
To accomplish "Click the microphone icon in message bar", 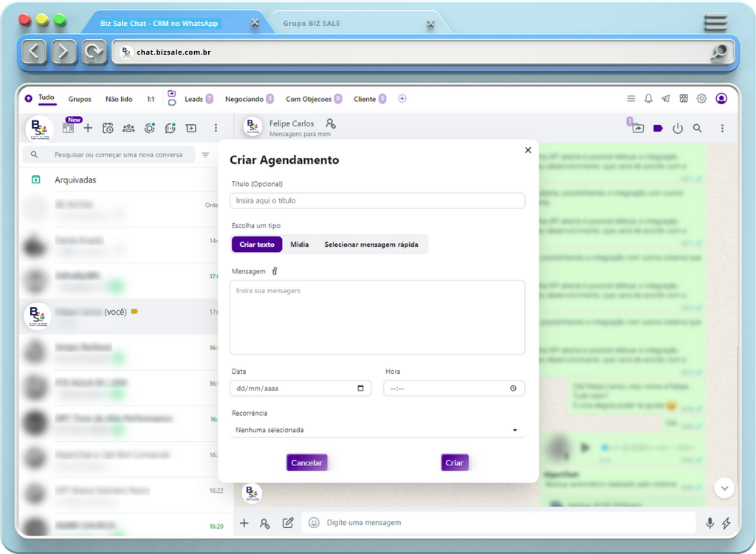I will coord(709,523).
